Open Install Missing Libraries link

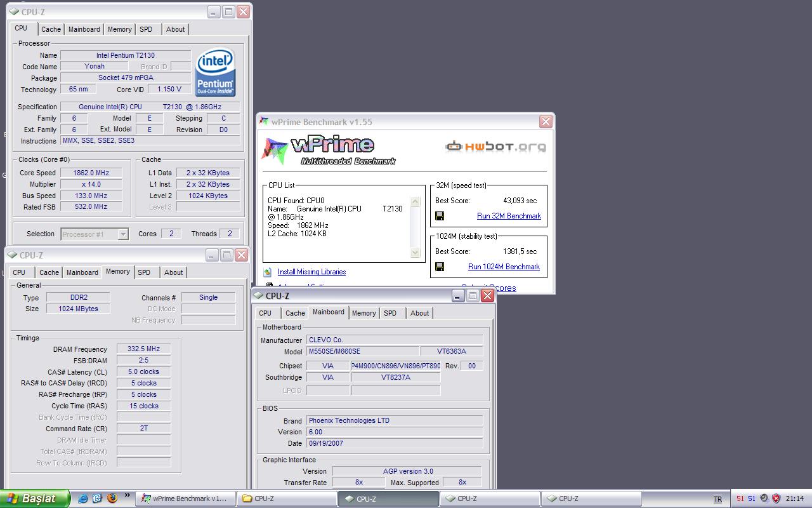pos(311,272)
